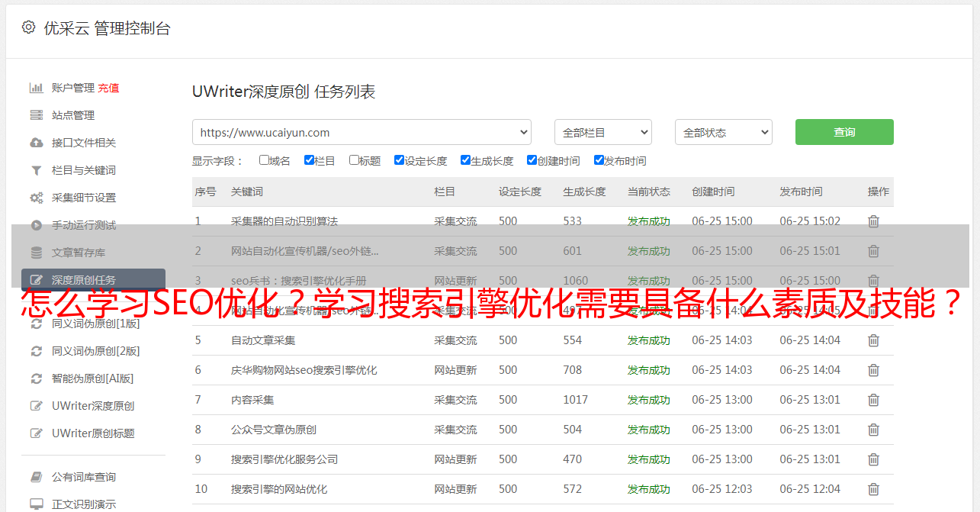Click the generated length value 1017
This screenshot has width=980, height=512.
click(x=576, y=400)
